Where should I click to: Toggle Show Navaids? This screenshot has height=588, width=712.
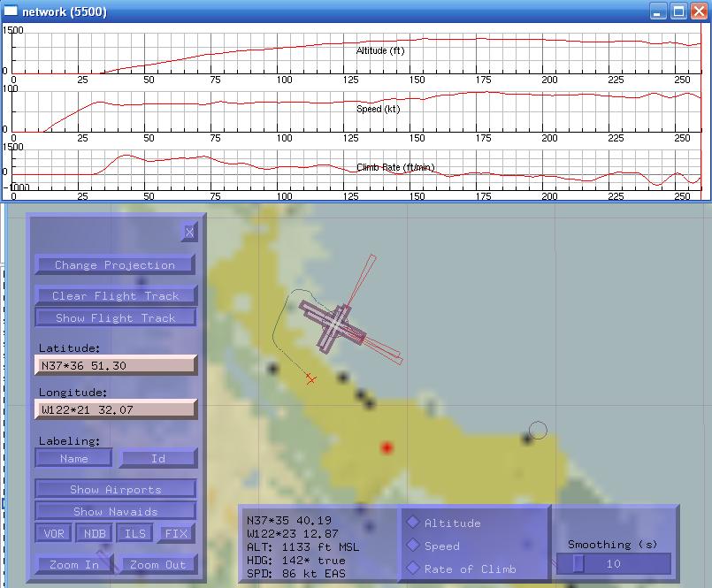click(115, 511)
